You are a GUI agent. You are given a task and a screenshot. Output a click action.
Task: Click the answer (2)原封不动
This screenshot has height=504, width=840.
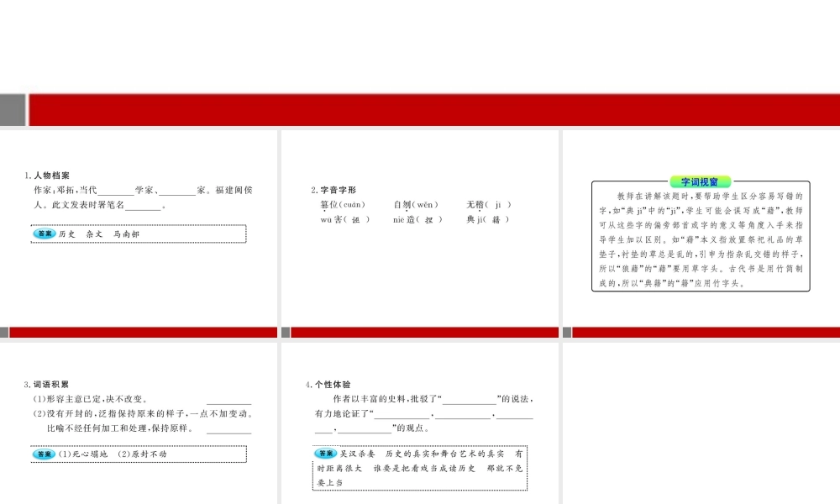[x=142, y=454]
